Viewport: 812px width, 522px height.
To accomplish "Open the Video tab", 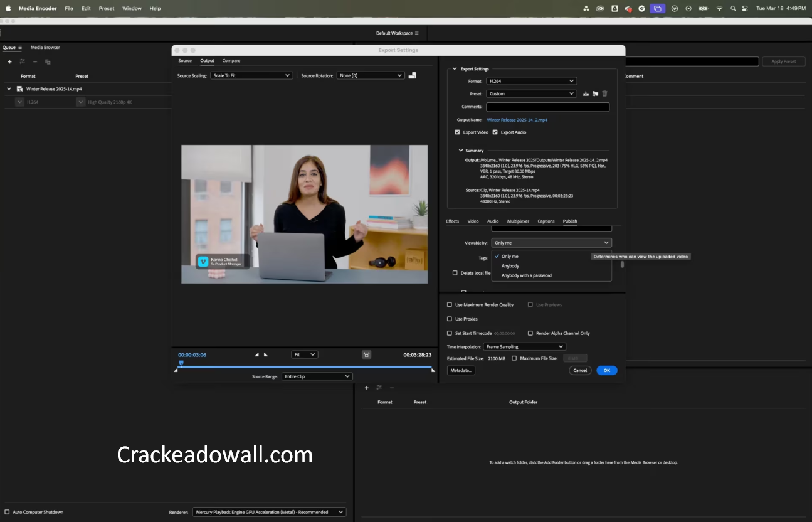I will (473, 221).
